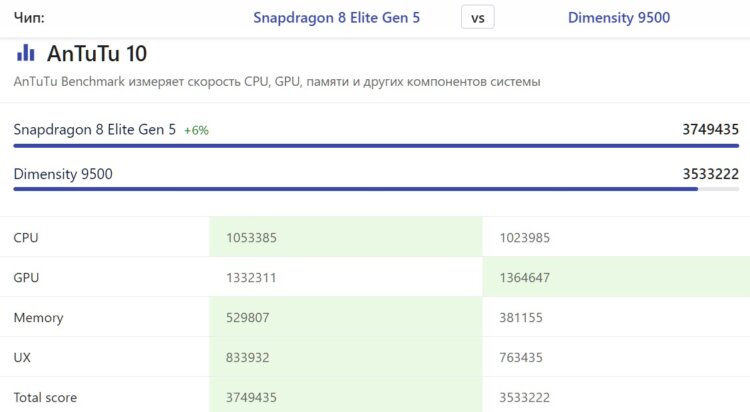Click the Dimensity 9500 score bar
This screenshot has width=750, height=412.
355,189
